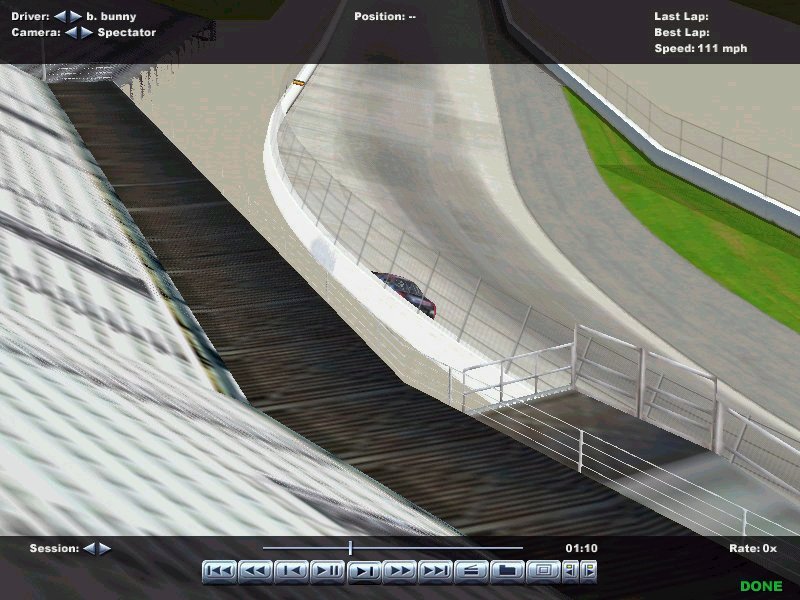
Task: Click the replay timeline position handle
Action: [x=351, y=548]
